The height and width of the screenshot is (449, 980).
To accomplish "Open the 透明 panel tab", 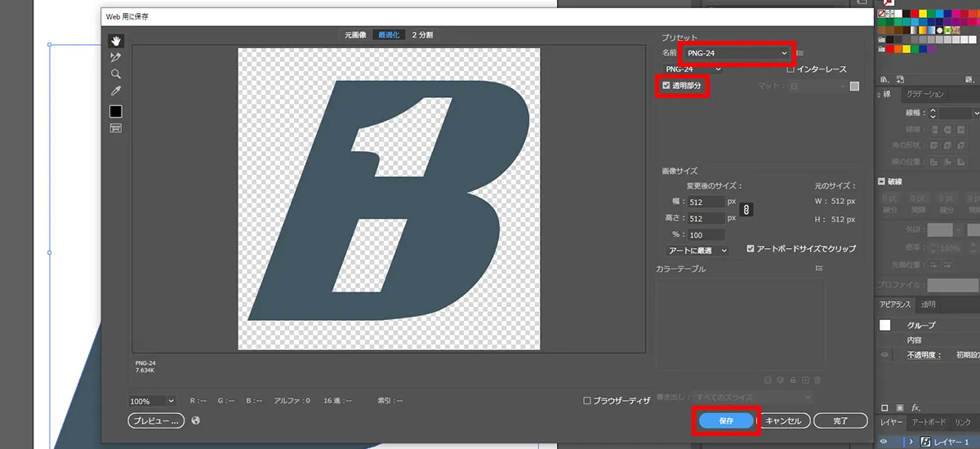I will pyautogui.click(x=929, y=305).
